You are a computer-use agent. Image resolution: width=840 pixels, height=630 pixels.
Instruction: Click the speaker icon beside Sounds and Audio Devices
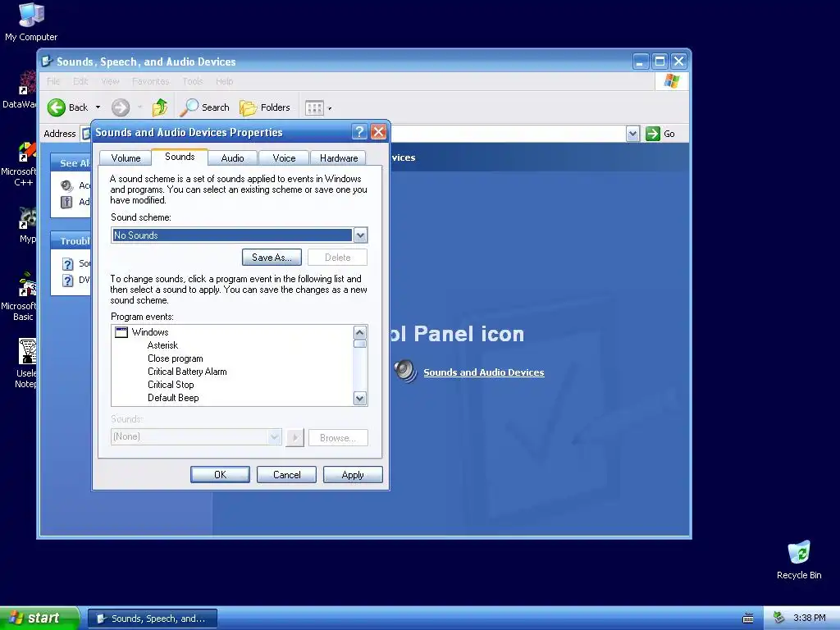tap(405, 371)
